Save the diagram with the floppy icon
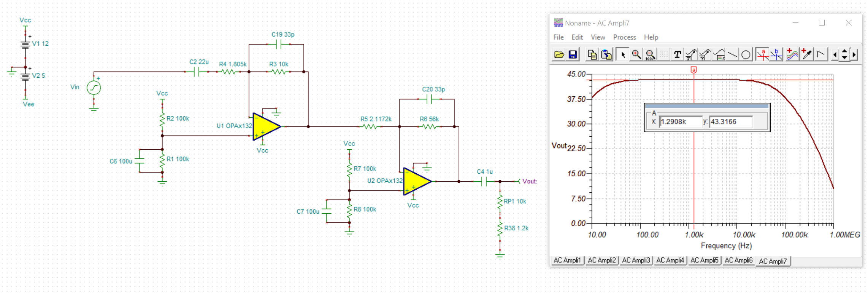The image size is (868, 294). 573,55
